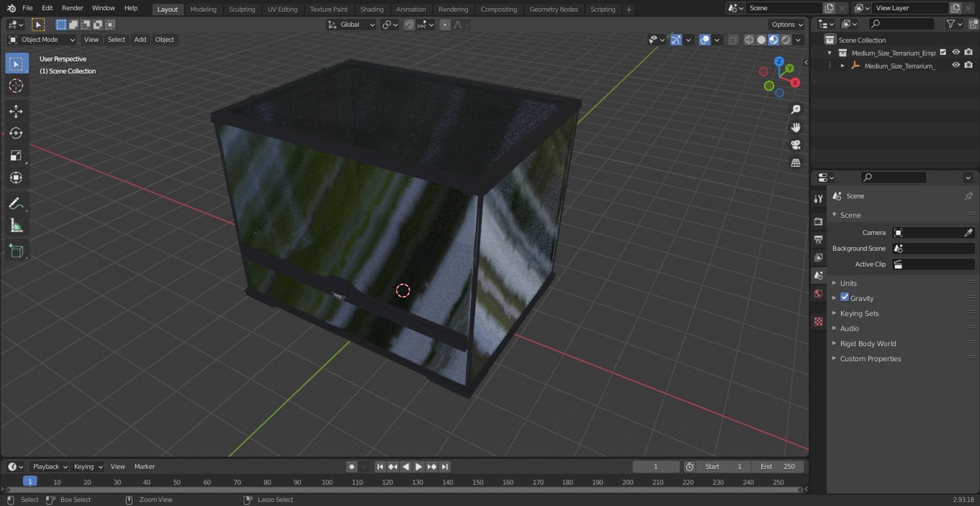This screenshot has height=506, width=980.
Task: Hide Medium_Size_Terrarium_Emp collection in viewport
Action: tap(956, 52)
